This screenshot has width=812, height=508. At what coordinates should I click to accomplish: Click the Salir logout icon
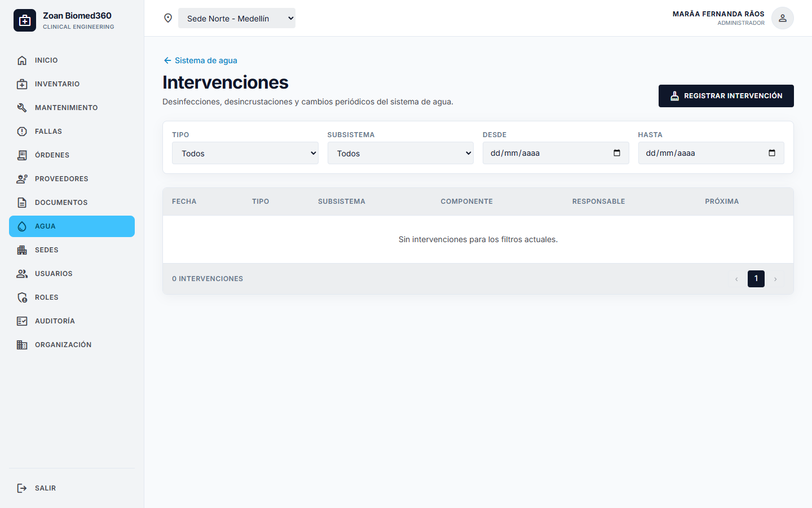pyautogui.click(x=22, y=488)
